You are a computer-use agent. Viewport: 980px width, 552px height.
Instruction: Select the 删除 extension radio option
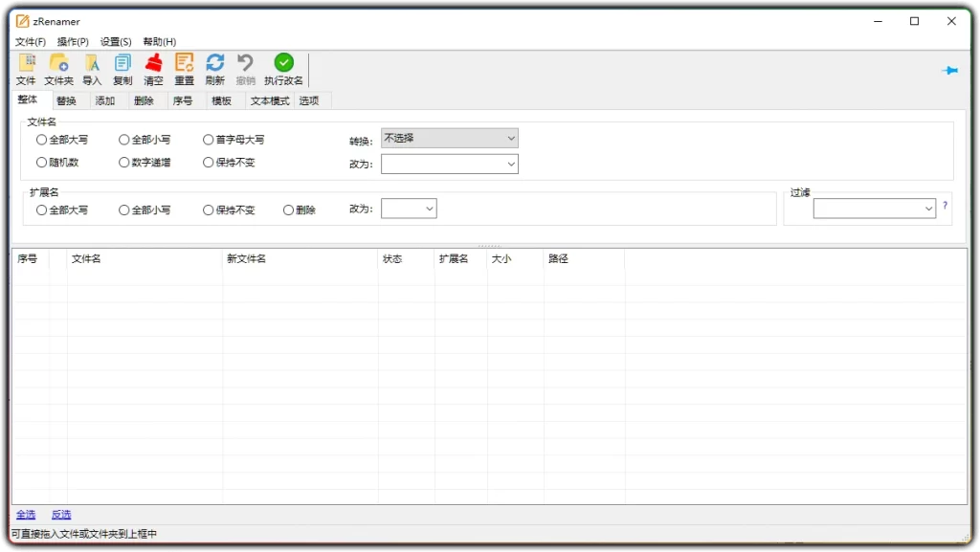pyautogui.click(x=288, y=210)
